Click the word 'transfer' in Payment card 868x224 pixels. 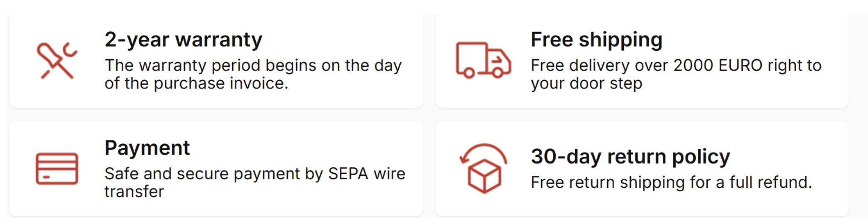(134, 192)
